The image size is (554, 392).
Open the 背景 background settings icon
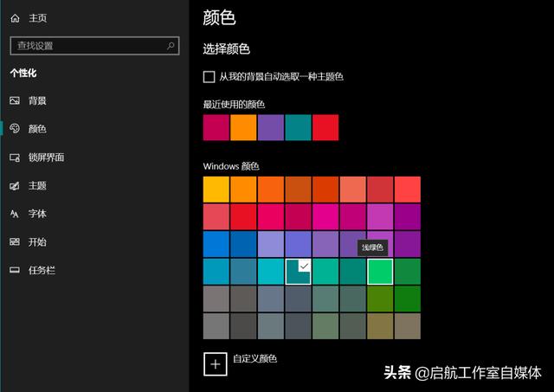tap(15, 100)
